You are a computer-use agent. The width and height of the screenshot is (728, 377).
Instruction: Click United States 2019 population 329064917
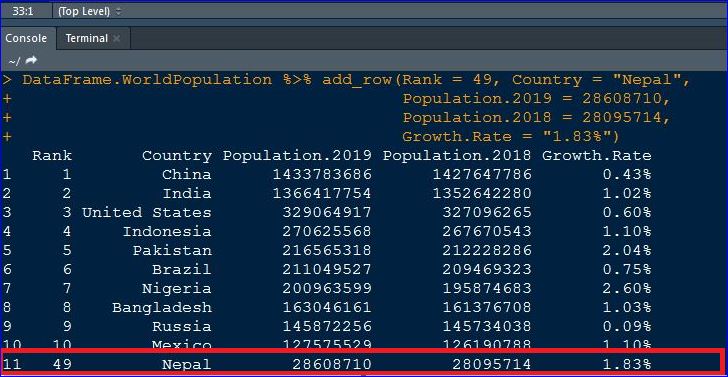[x=327, y=213]
